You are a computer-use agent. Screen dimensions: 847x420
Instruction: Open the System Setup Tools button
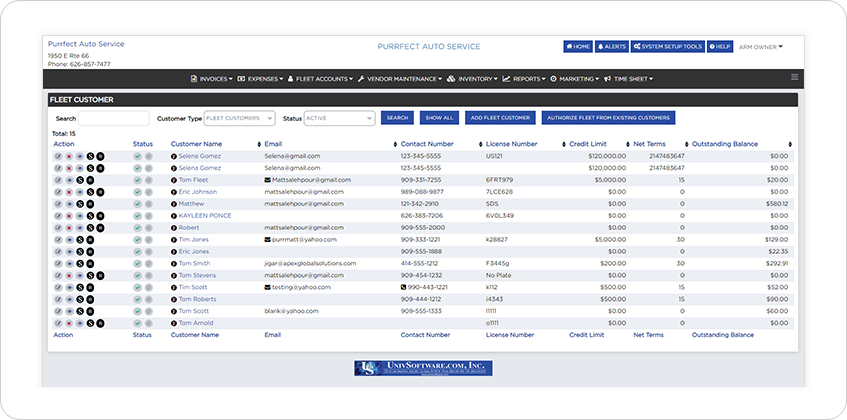coord(668,47)
